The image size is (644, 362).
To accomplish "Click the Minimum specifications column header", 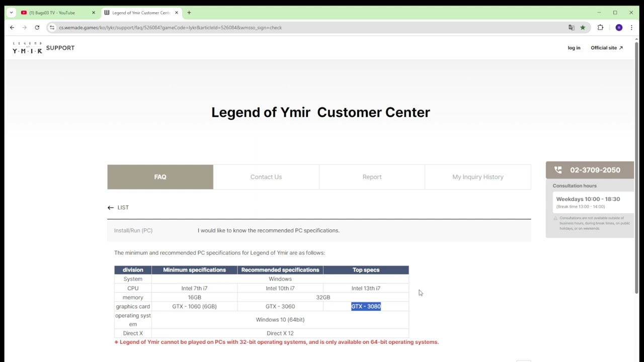I will 194,270.
